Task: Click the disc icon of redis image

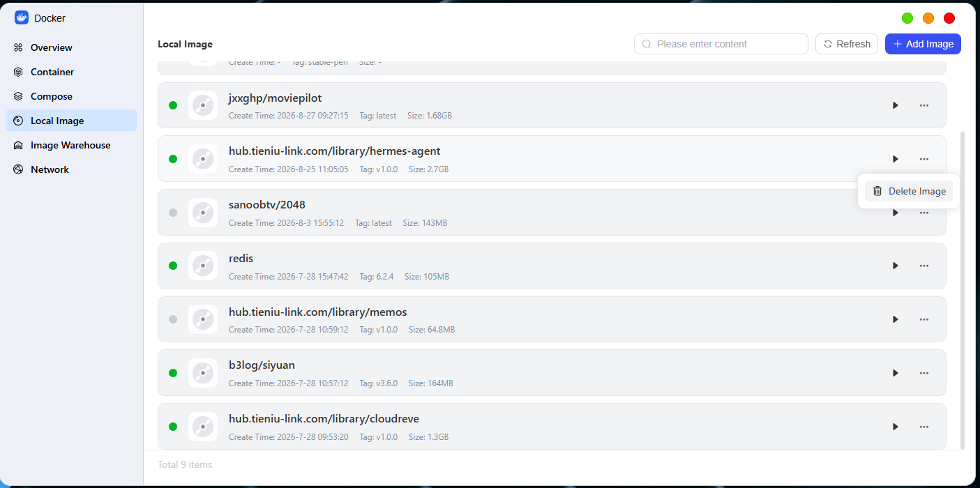Action: (x=203, y=266)
